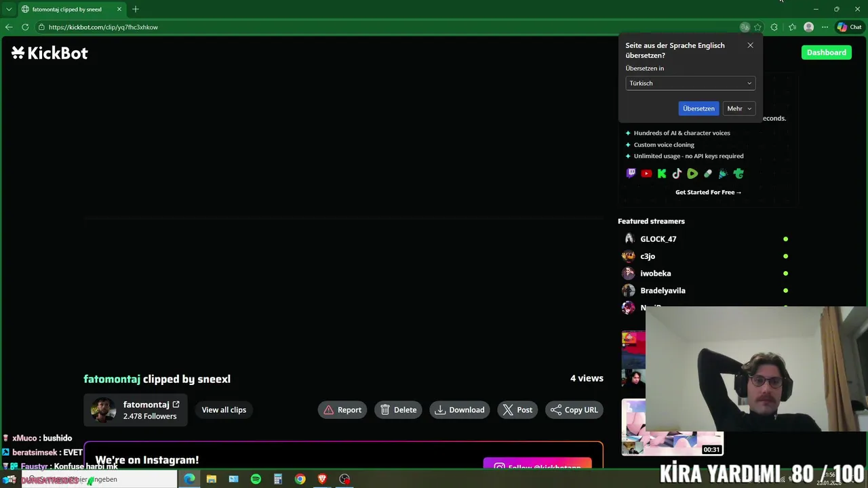
Task: Click the Übersetzen button
Action: click(698, 108)
